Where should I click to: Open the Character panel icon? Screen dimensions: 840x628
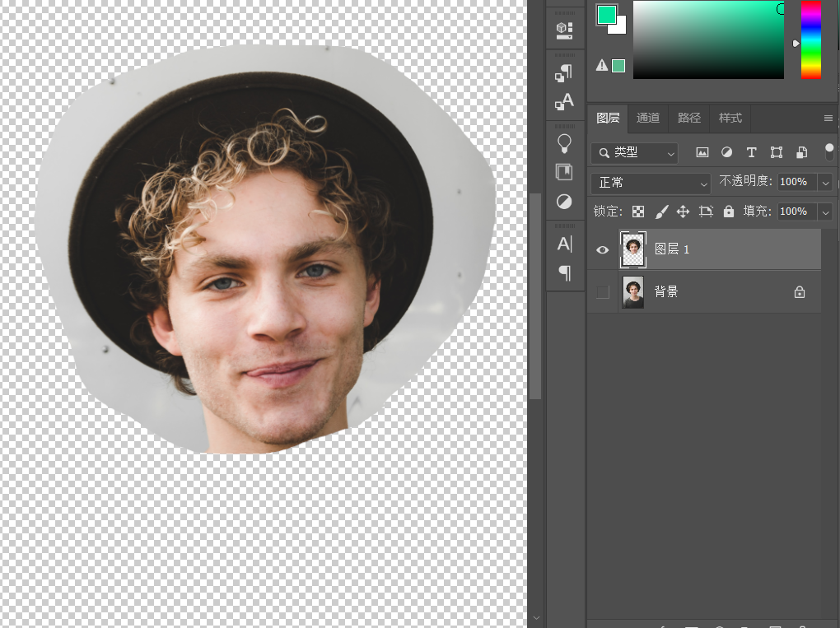(x=564, y=244)
